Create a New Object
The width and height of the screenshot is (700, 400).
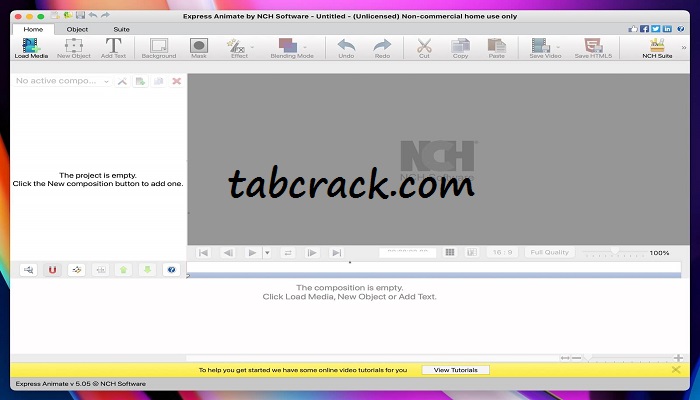74,46
